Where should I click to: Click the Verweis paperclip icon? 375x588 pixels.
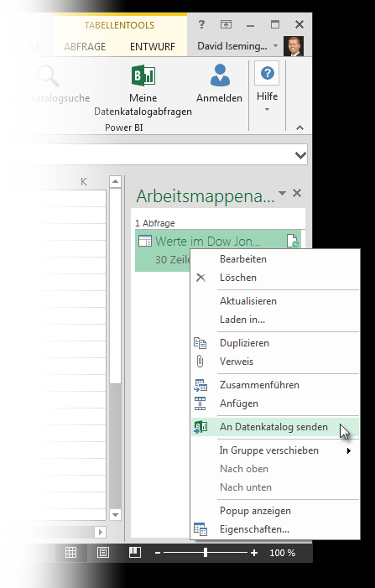point(200,362)
